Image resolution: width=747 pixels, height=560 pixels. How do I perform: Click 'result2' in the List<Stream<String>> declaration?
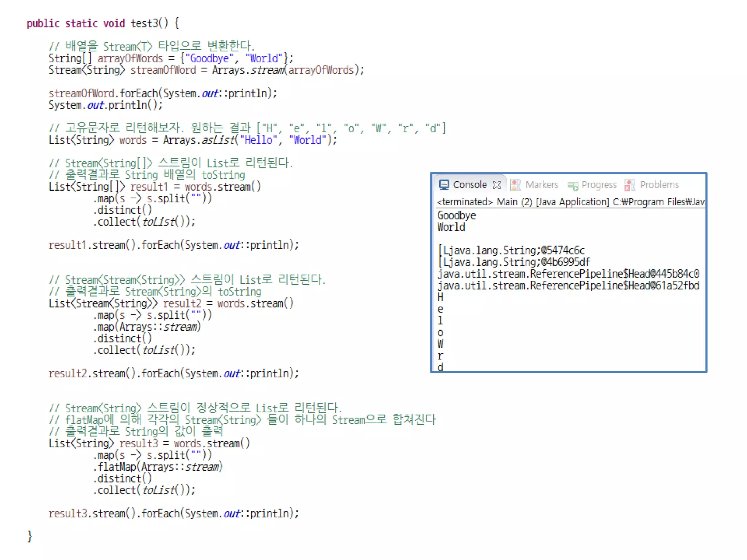click(182, 304)
